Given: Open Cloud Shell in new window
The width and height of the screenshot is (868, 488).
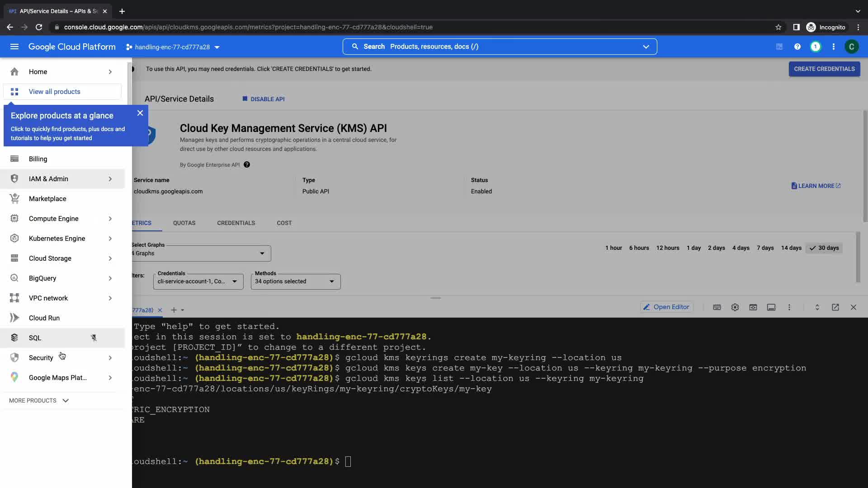Looking at the screenshot, I should (835, 307).
